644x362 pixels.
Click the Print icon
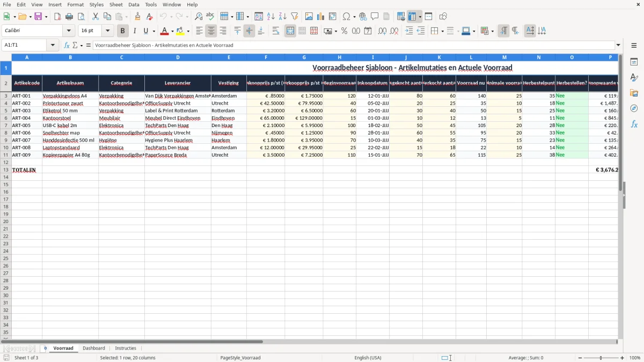pyautogui.click(x=69, y=17)
